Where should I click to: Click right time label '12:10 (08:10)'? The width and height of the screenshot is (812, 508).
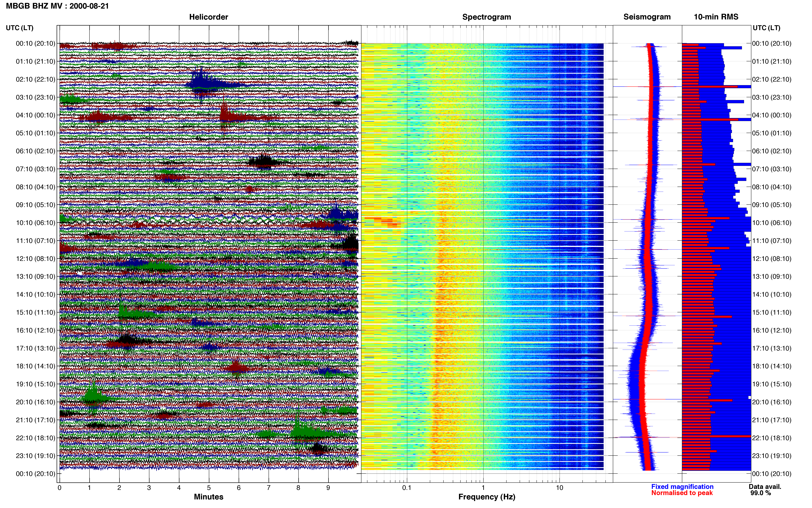point(772,259)
